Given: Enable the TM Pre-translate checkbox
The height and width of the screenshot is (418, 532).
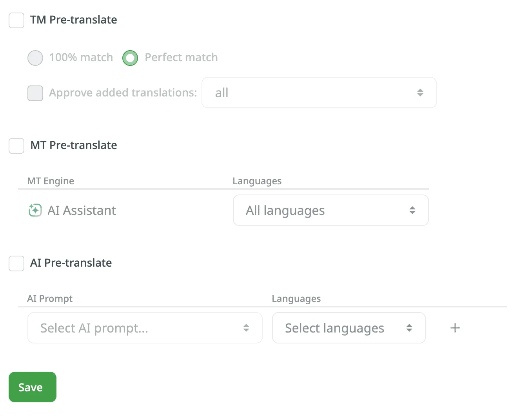Looking at the screenshot, I should point(16,20).
